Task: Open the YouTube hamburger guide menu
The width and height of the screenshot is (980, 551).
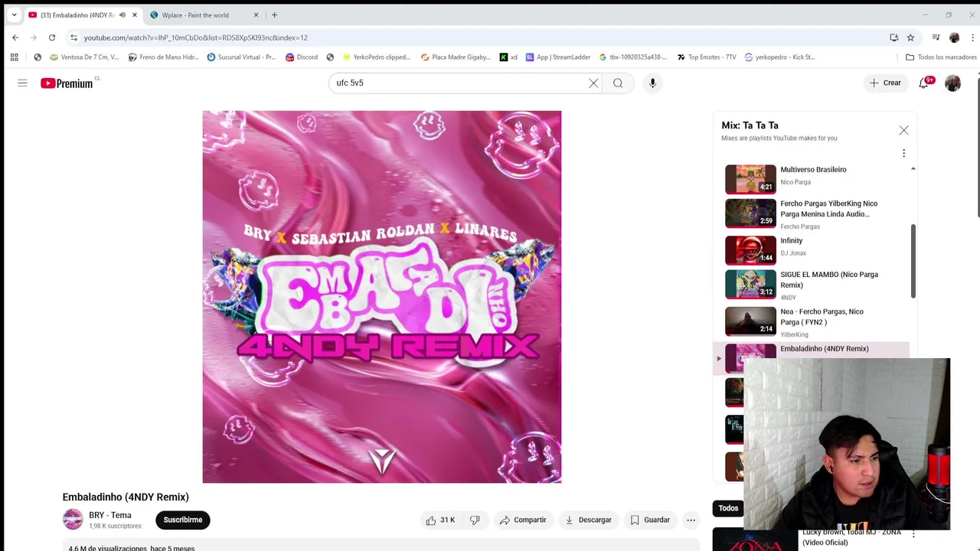Action: point(22,83)
